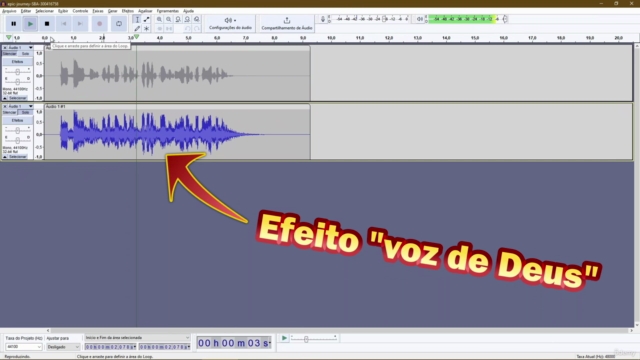
Task: Click the Silence audio selection icon
Action: coord(169,29)
